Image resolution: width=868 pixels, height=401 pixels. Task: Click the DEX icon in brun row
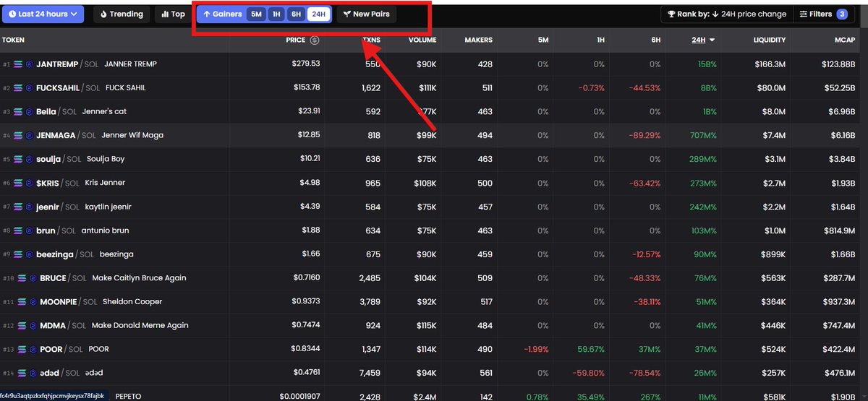(30, 230)
